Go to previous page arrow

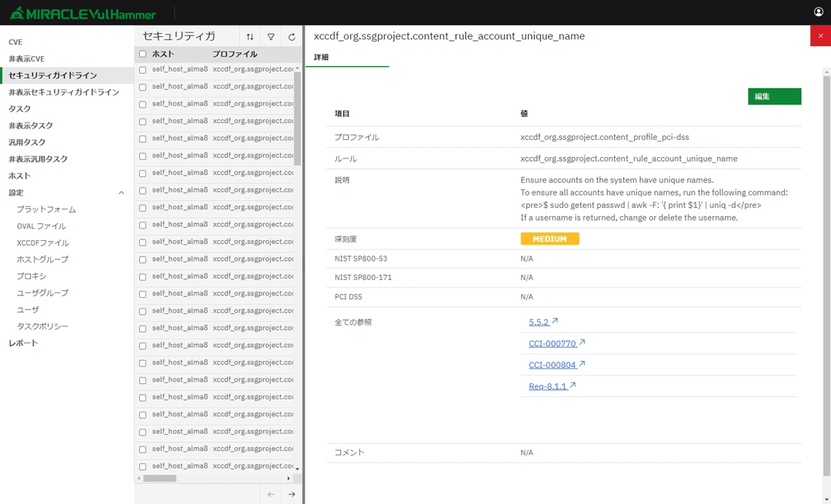click(271, 494)
